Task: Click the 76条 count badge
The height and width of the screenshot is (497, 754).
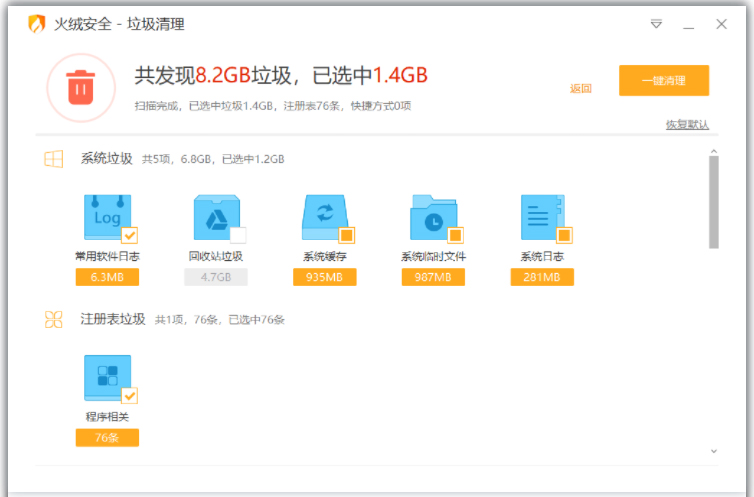Action: [x=107, y=438]
